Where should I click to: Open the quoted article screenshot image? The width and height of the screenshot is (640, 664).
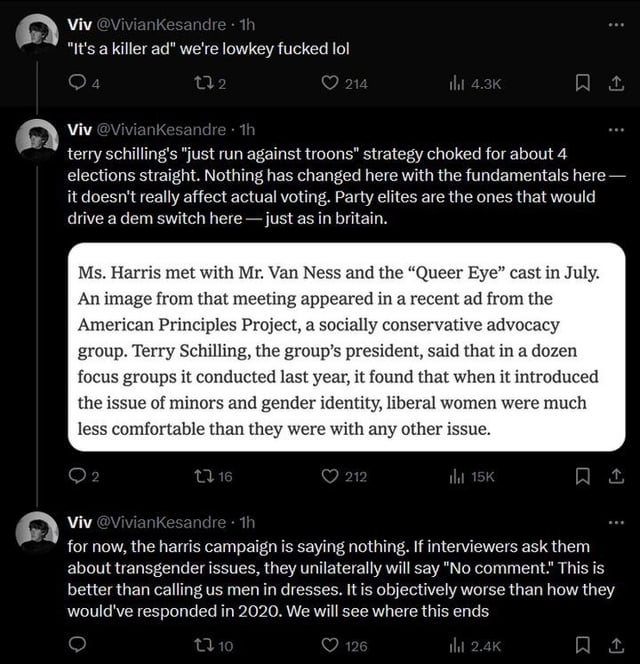(346, 347)
